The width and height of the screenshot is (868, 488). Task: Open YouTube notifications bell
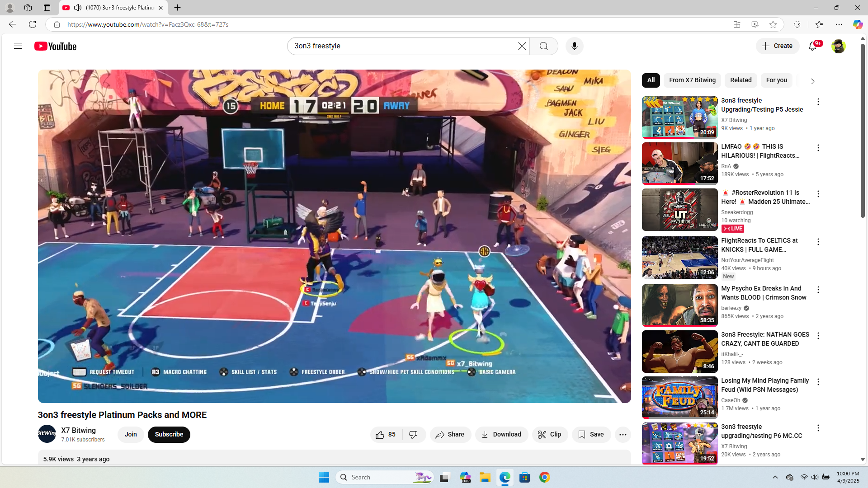click(x=813, y=46)
